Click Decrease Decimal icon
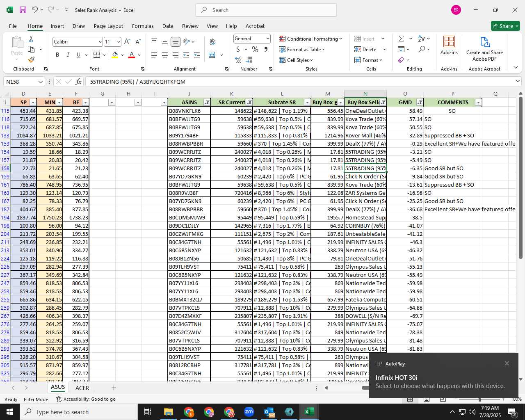Image resolution: width=525 pixels, height=420 pixels. [249, 60]
